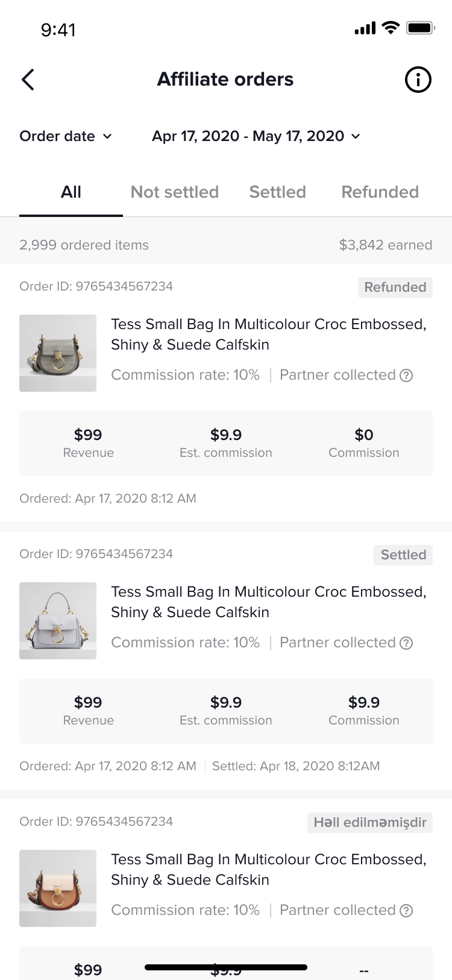Image resolution: width=452 pixels, height=980 pixels.
Task: Tap help icon beside Partner collected, Settled order
Action: click(407, 643)
